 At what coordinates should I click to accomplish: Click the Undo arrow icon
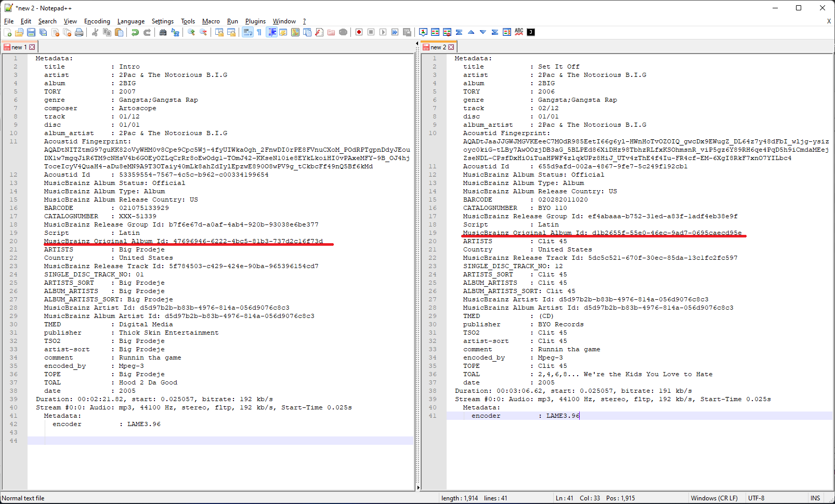(135, 32)
